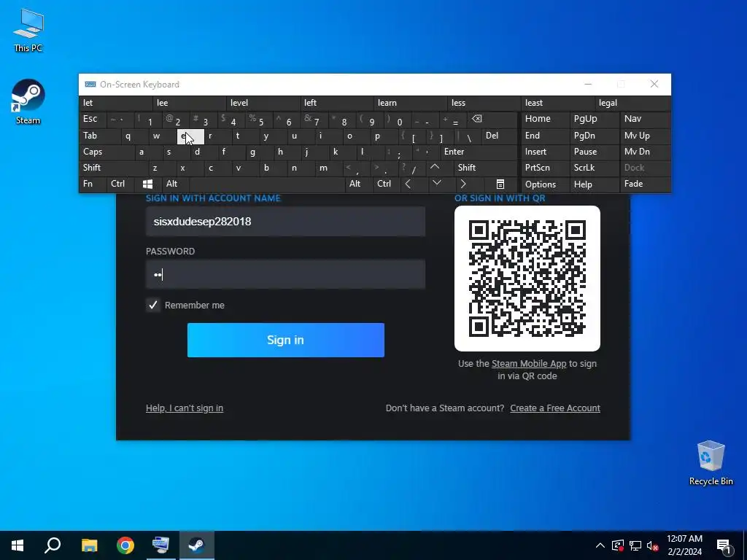This screenshot has height=560, width=747.
Task: Show hidden system tray icons
Action: pyautogui.click(x=600, y=545)
